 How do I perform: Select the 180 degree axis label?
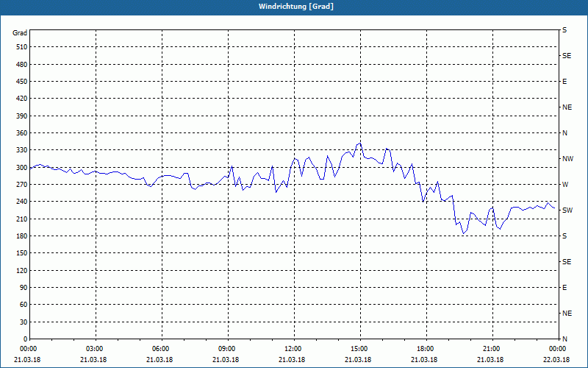click(22, 236)
